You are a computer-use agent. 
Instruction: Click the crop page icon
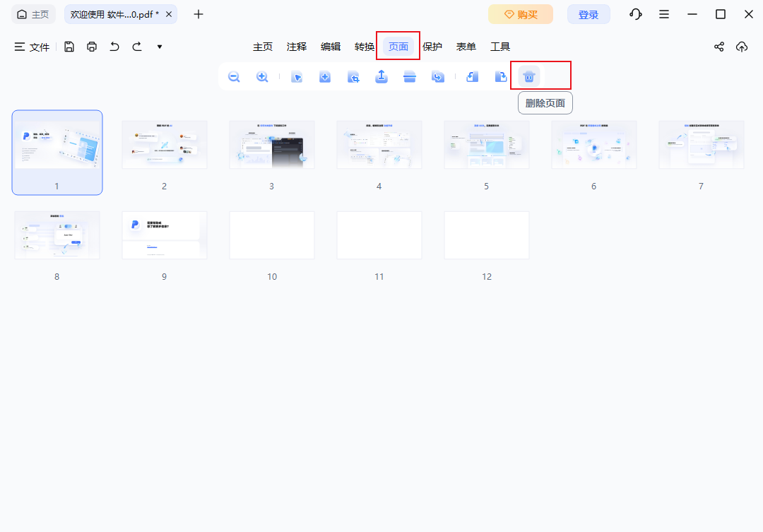353,77
